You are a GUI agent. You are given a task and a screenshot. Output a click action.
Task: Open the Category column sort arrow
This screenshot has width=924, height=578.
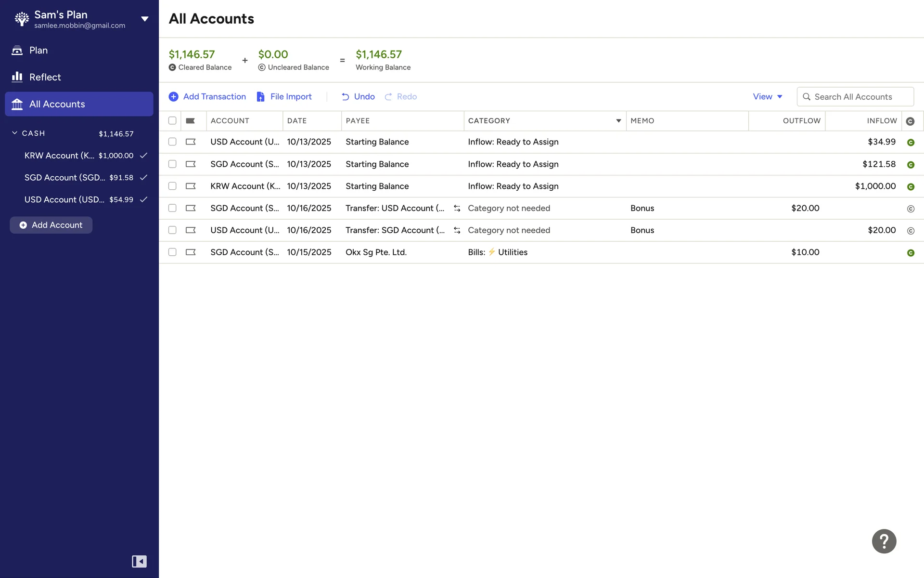(618, 121)
